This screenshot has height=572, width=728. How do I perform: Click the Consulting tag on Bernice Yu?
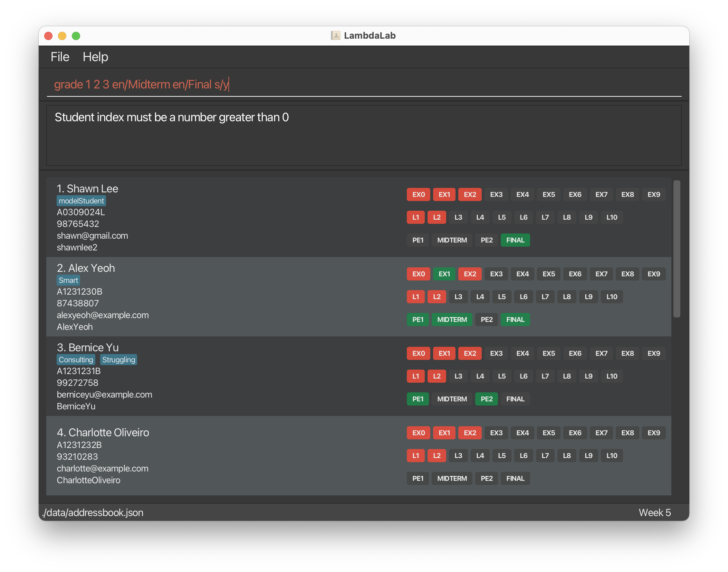pyautogui.click(x=76, y=360)
